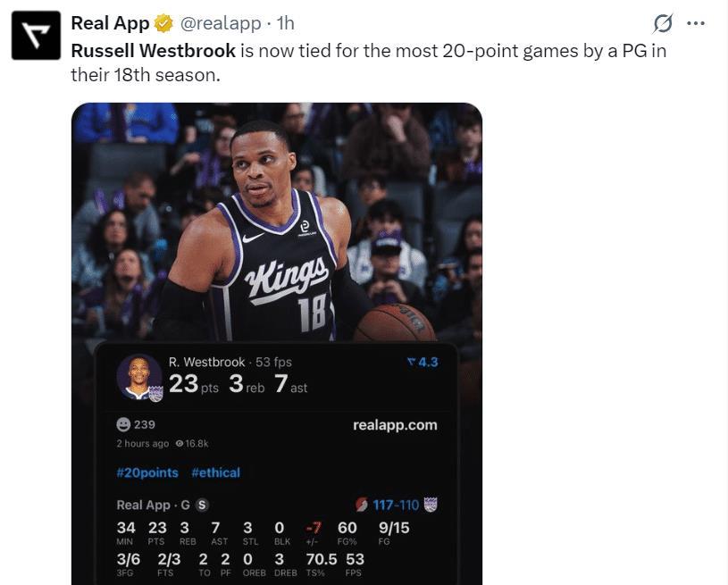Click the Real App profile avatar

point(36,36)
